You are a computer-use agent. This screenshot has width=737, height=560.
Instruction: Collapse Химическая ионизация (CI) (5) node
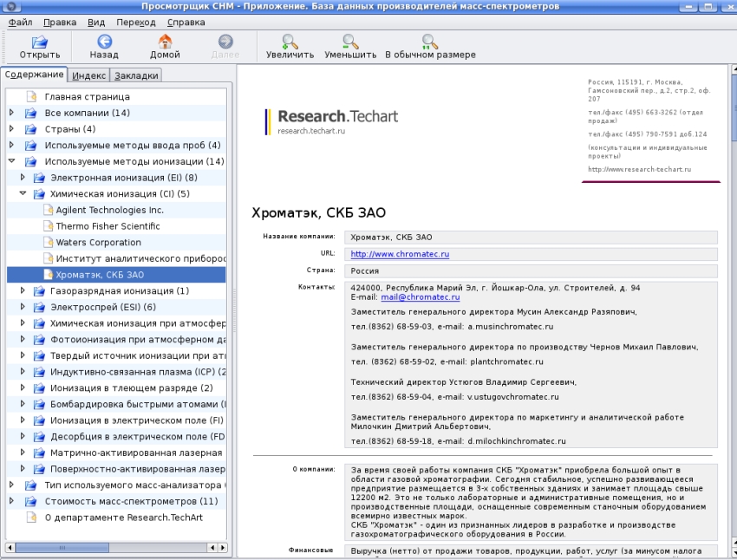pyautogui.click(x=23, y=193)
